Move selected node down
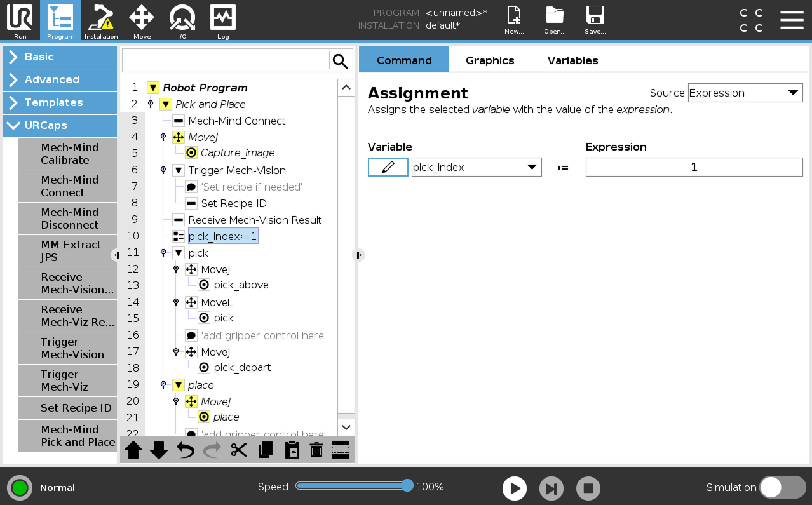Image resolution: width=812 pixels, height=505 pixels. pyautogui.click(x=159, y=450)
